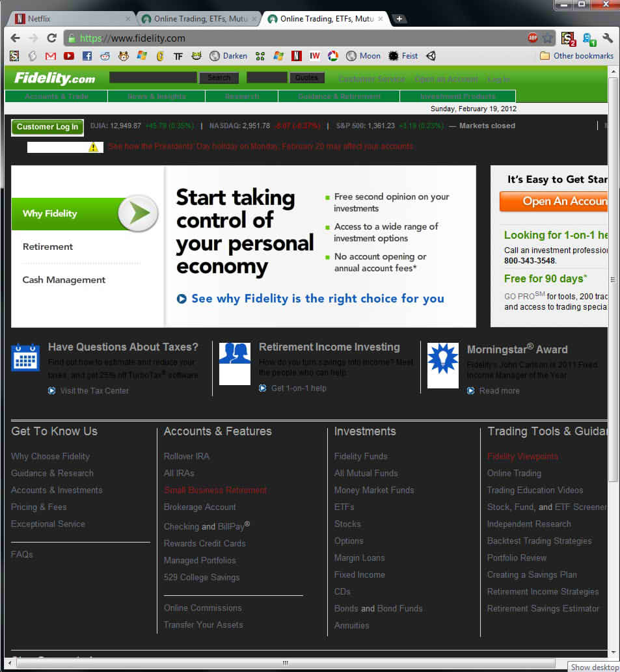Viewport: 620px width, 672px height.
Task: Open the Chrome wrench menu
Action: click(607, 38)
